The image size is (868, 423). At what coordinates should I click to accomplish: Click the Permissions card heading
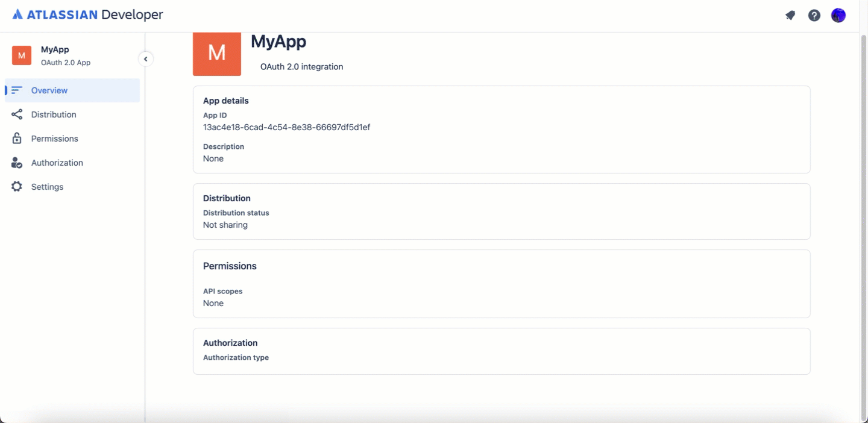pos(230,266)
